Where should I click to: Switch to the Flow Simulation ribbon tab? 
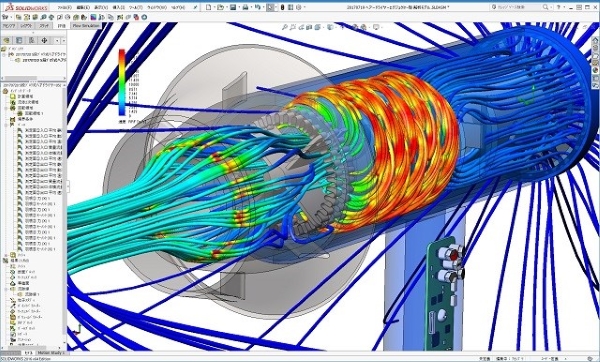coord(85,26)
